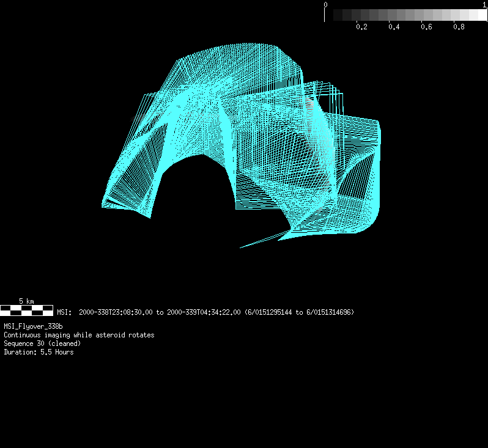
Task: Click the 0.6 tick label on colorbar
Action: (x=426, y=28)
